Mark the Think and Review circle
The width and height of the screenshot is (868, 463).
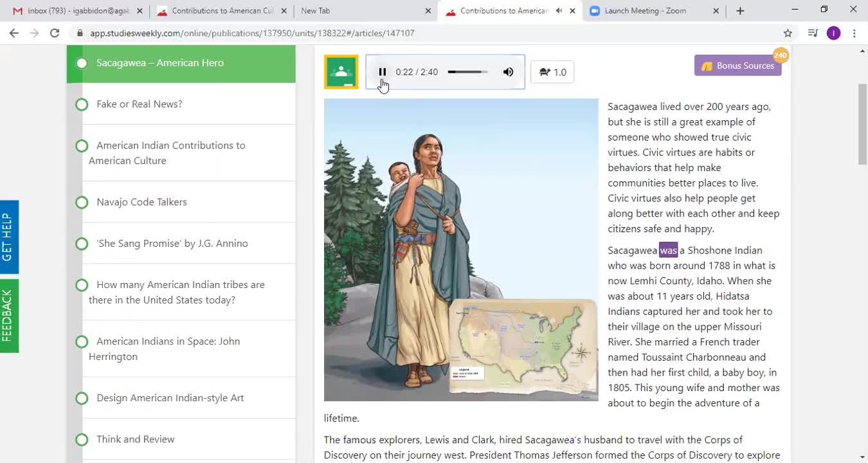[82, 440]
